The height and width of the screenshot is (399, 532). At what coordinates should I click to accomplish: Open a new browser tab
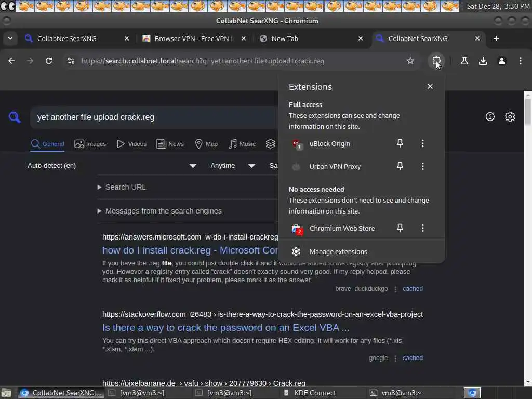[496, 38]
